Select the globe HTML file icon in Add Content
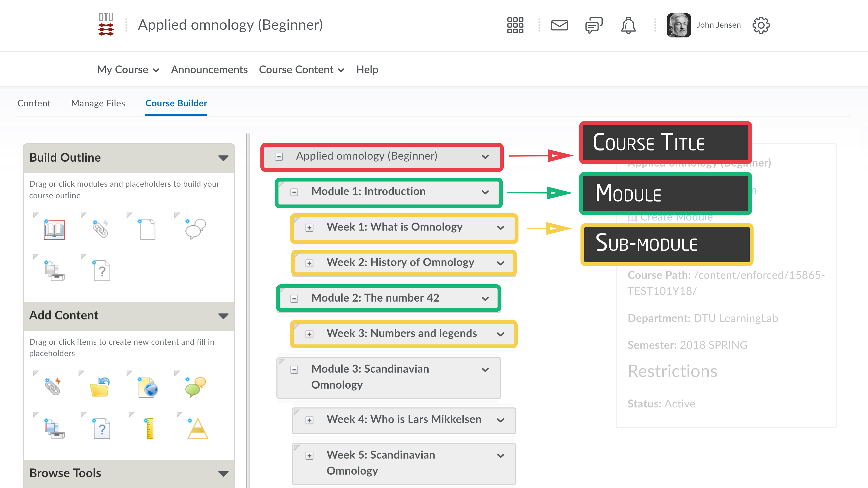 pos(148,387)
